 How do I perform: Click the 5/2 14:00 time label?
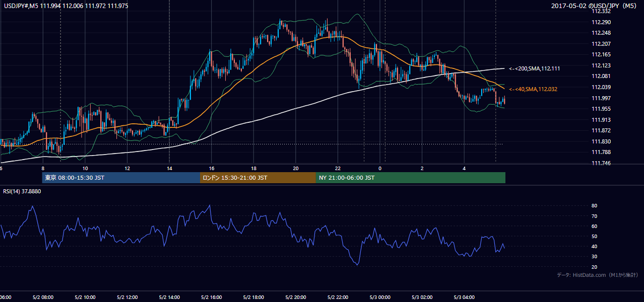[x=169, y=297]
